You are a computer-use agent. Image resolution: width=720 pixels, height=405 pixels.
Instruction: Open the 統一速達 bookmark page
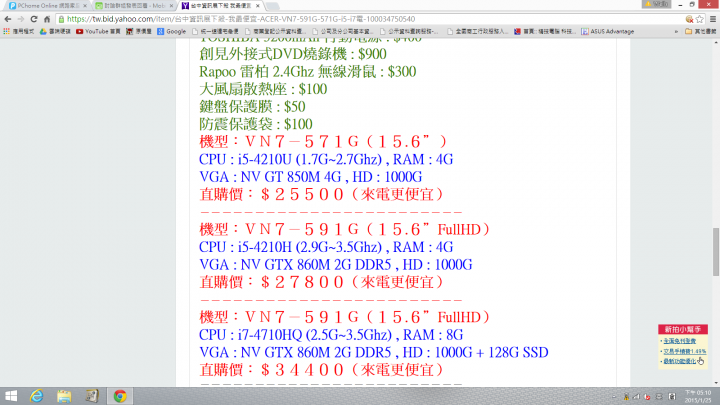tap(215, 31)
